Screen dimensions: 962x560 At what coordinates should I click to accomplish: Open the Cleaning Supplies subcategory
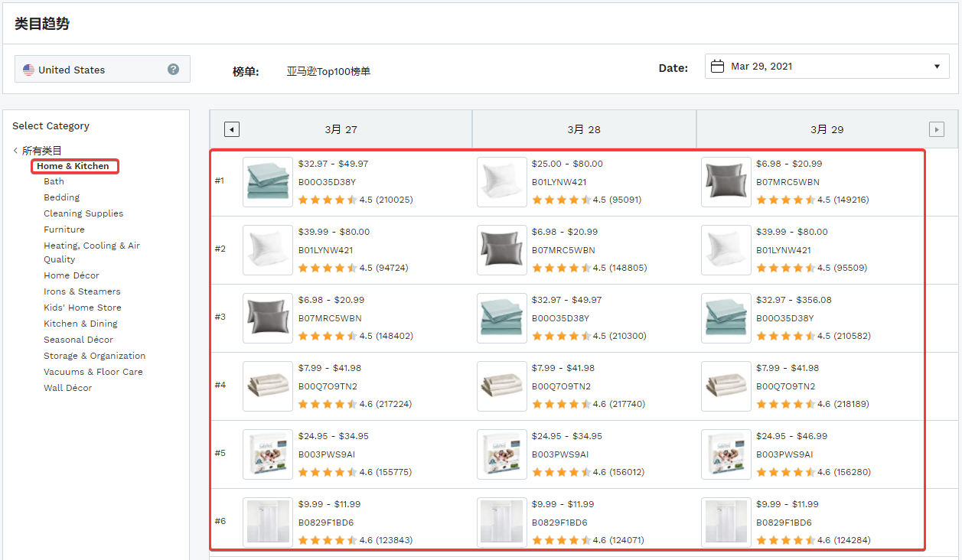coord(83,213)
